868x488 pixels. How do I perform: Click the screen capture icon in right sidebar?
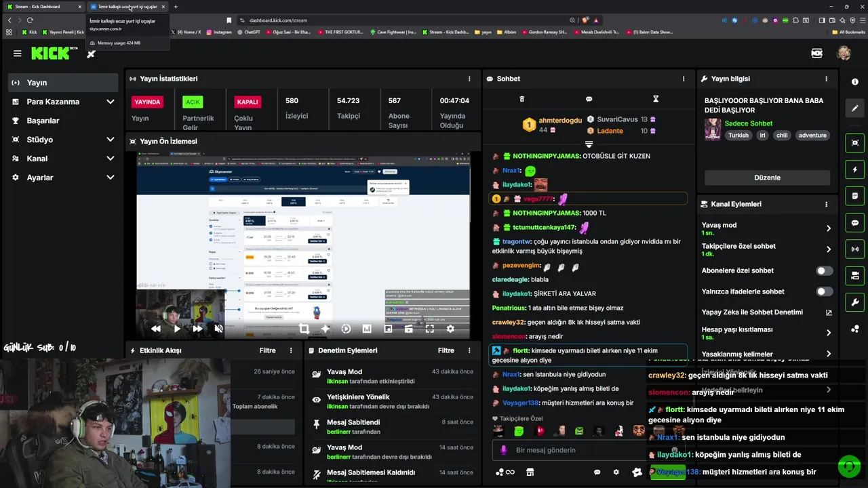(854, 143)
